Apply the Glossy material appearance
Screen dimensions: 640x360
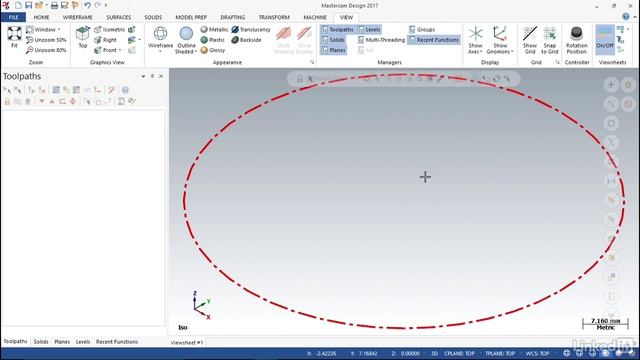coord(213,50)
